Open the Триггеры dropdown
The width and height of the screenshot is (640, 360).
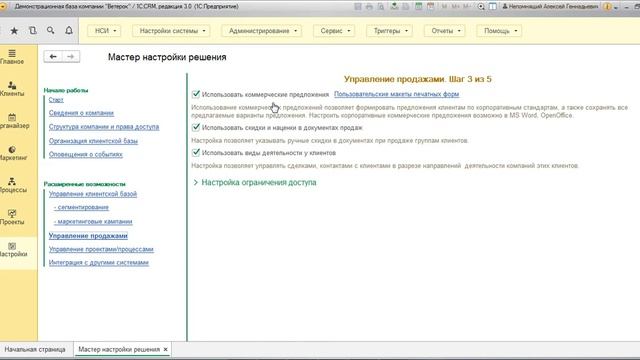point(390,31)
